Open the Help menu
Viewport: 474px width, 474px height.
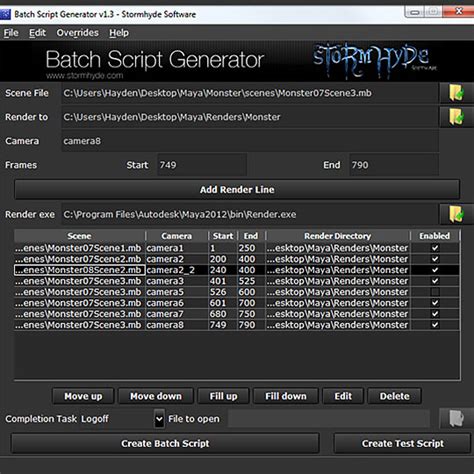point(119,33)
